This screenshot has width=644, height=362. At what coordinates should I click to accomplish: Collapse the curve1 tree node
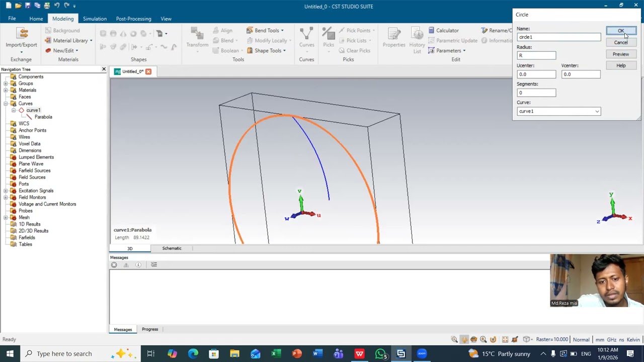pos(14,110)
